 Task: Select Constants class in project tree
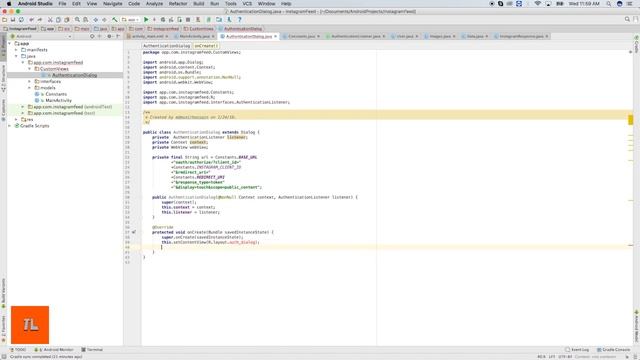[56, 94]
